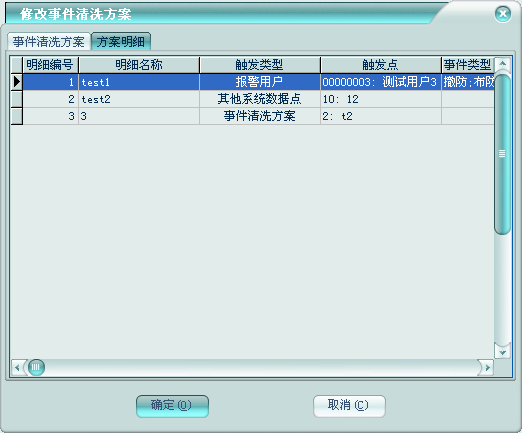This screenshot has width=522, height=433.
Task: Select the 方案明细 tab
Action: (121, 42)
